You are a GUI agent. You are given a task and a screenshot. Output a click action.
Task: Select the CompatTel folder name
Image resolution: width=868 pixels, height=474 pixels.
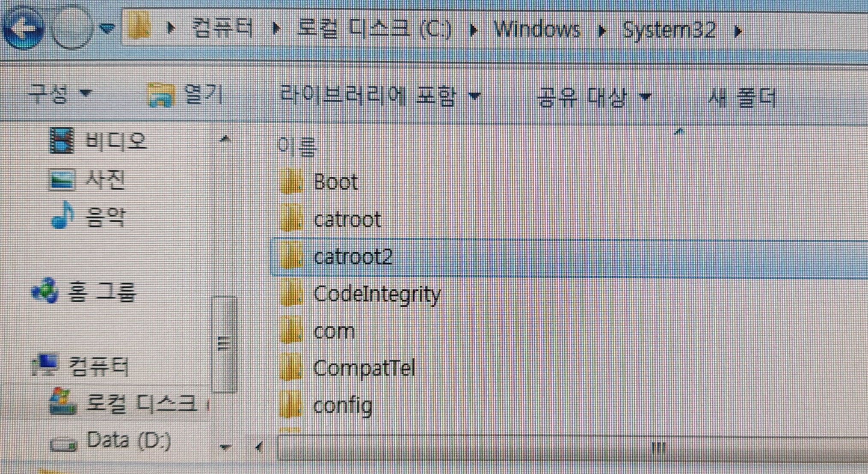coord(364,368)
